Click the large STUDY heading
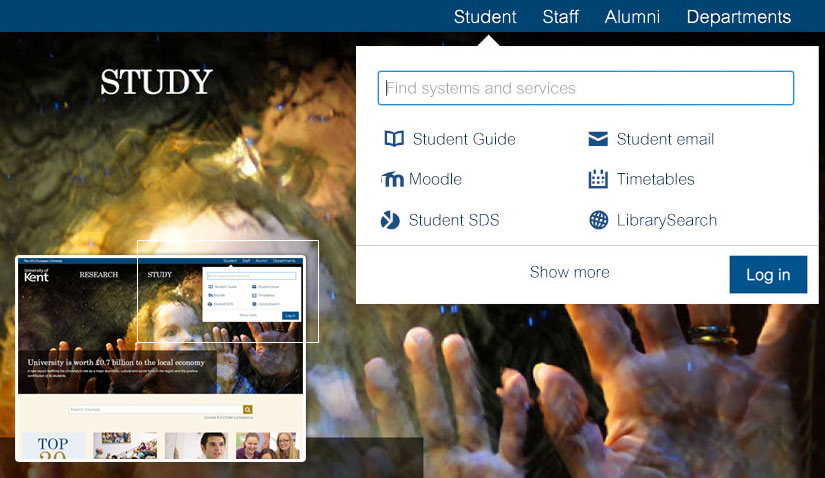Viewport: 825px width, 478px height. click(x=156, y=82)
